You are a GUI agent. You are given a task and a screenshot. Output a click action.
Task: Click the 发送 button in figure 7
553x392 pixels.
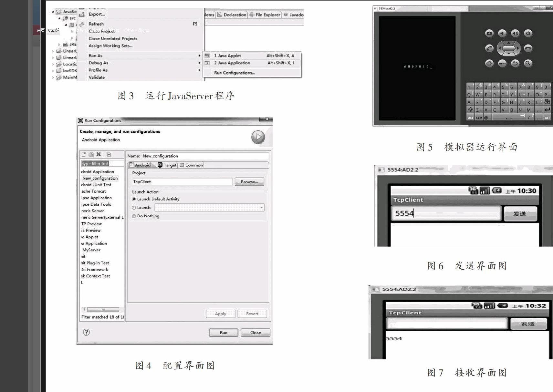point(528,324)
